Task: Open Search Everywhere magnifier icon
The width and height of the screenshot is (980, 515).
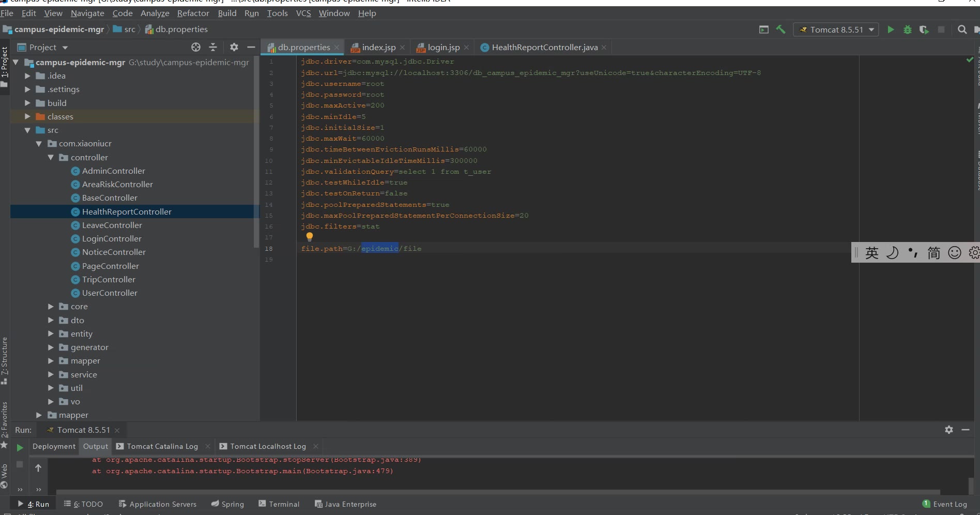Action: pos(962,29)
